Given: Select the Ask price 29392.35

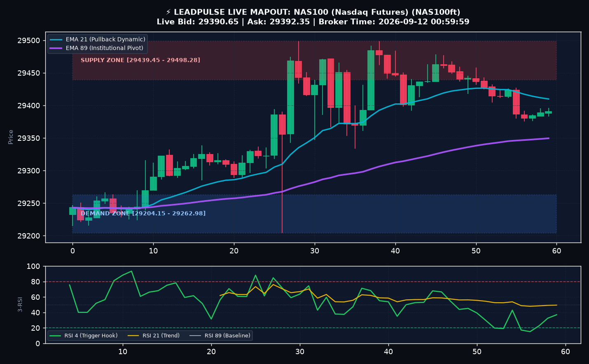Looking at the screenshot, I should point(290,22).
